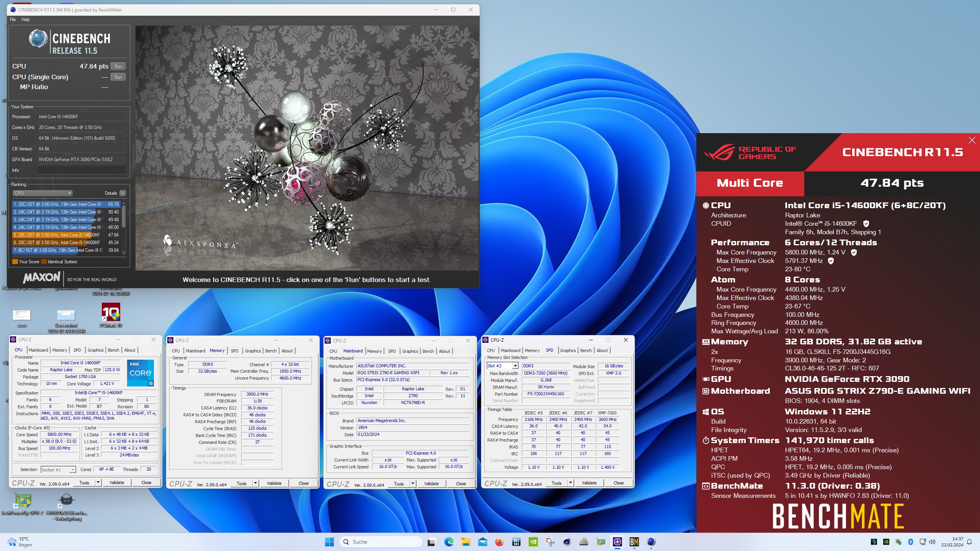Click Close in CPU-Z Mainboard window
Image resolution: width=980 pixels, height=551 pixels.
coord(461,484)
